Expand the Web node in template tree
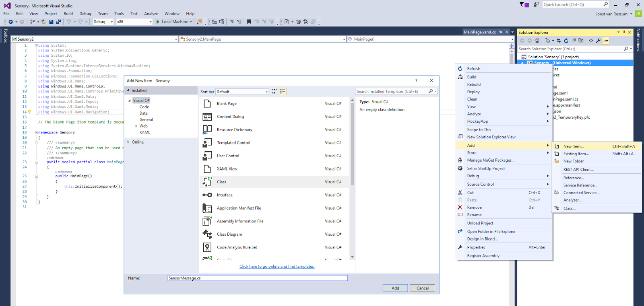This screenshot has height=306, width=644. pyautogui.click(x=136, y=126)
